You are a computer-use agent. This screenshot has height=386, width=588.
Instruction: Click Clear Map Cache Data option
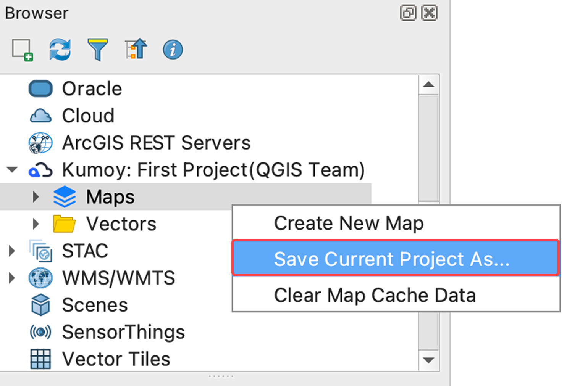click(375, 295)
